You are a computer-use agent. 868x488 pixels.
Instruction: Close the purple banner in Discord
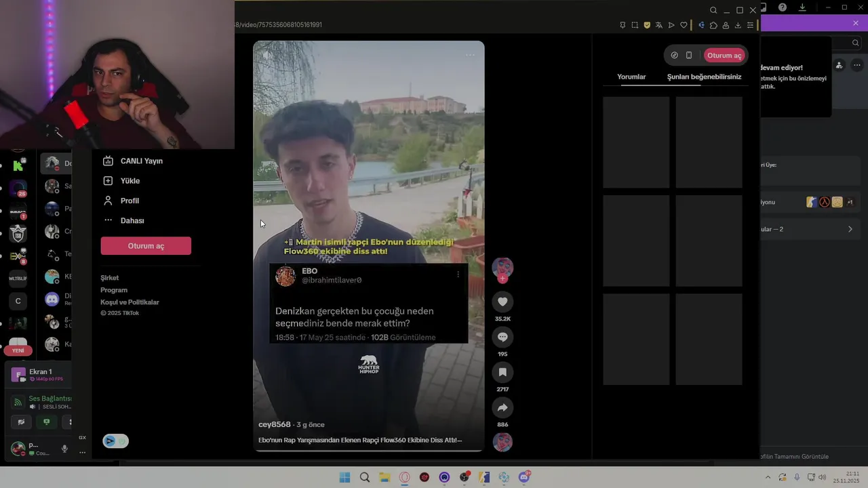[x=856, y=23]
